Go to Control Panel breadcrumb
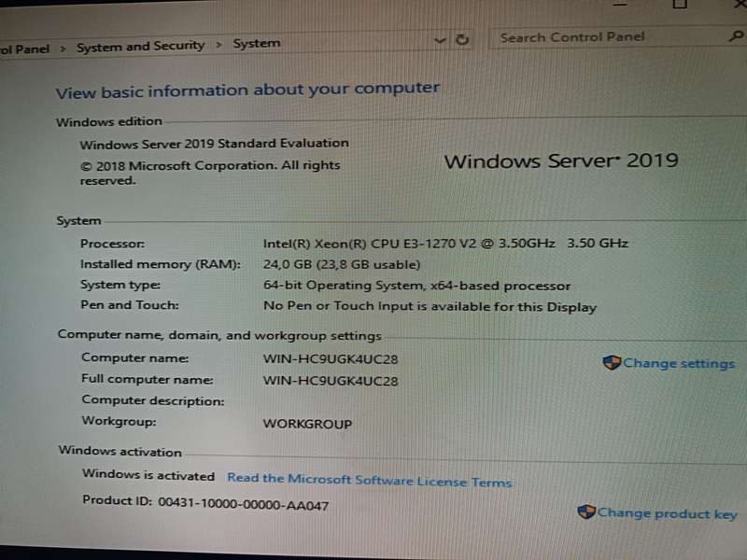 point(25,49)
